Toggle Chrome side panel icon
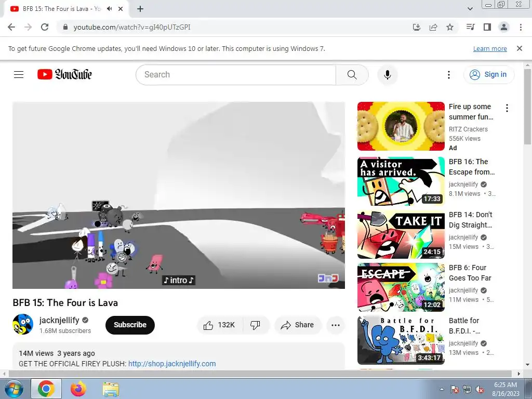The width and height of the screenshot is (532, 399). 487,27
